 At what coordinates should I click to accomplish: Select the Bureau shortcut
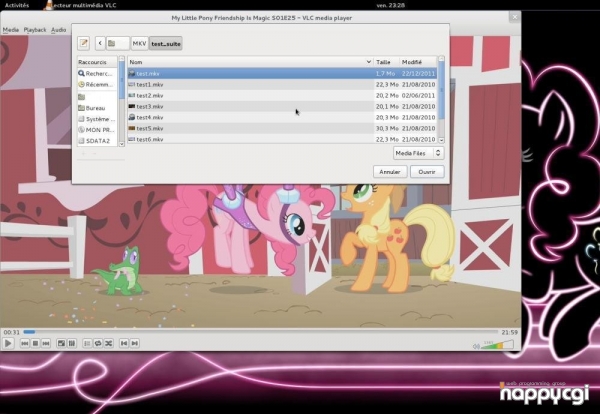click(x=98, y=108)
